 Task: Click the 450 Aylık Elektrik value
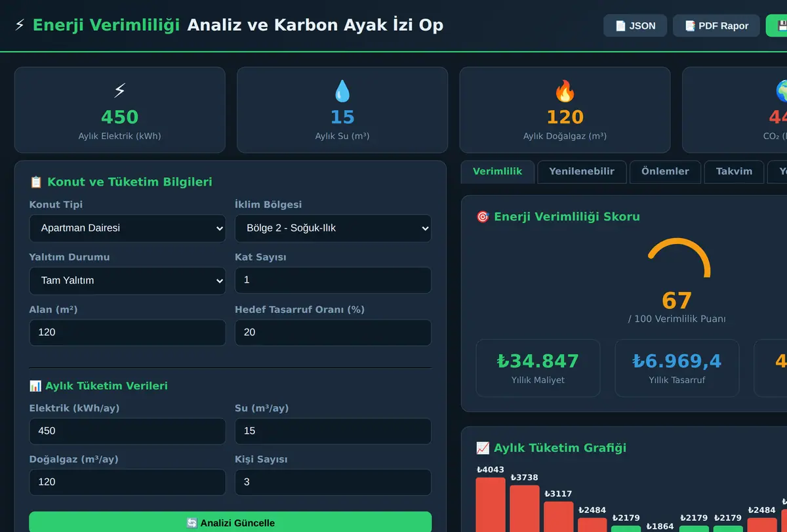click(119, 117)
